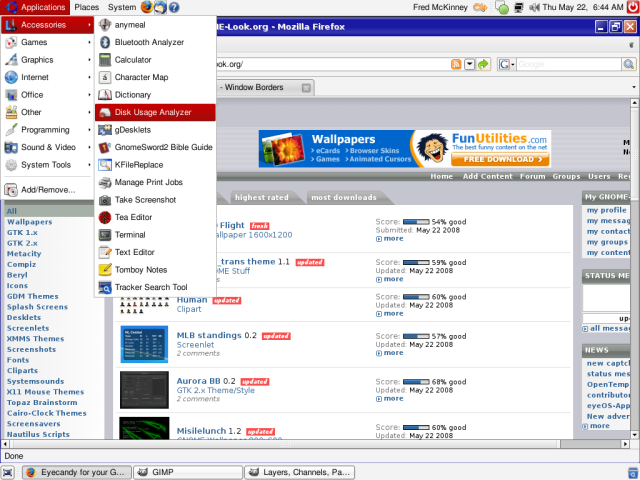This screenshot has height=480, width=640.
Task: Switch to Layers, Channels taskbar window
Action: tap(300, 472)
